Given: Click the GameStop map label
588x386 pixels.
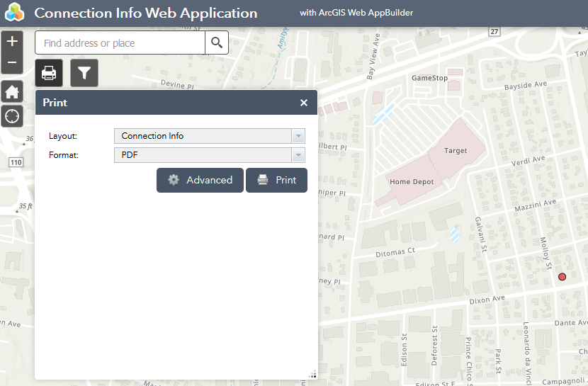Looking at the screenshot, I should tap(430, 78).
